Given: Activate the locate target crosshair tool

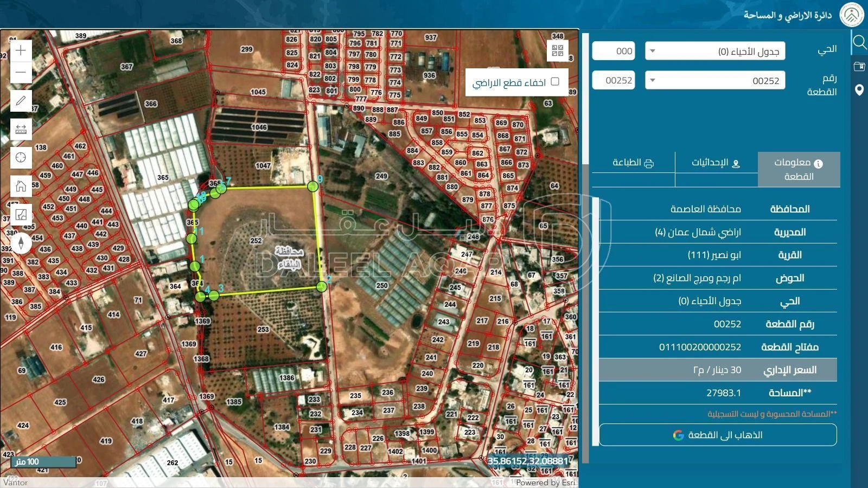Looking at the screenshot, I should click(21, 157).
